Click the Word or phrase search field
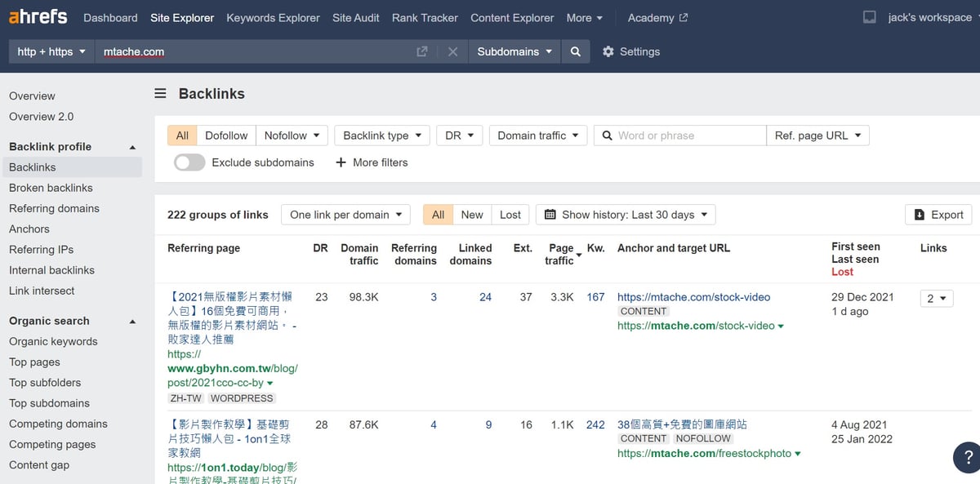The width and height of the screenshot is (980, 484). point(688,135)
